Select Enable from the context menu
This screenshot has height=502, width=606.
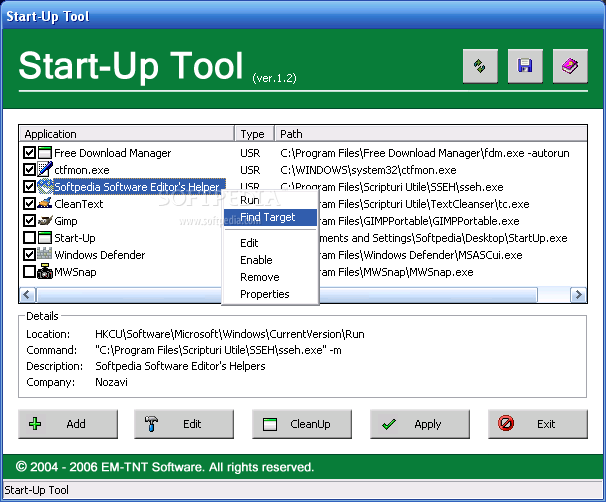[270, 260]
